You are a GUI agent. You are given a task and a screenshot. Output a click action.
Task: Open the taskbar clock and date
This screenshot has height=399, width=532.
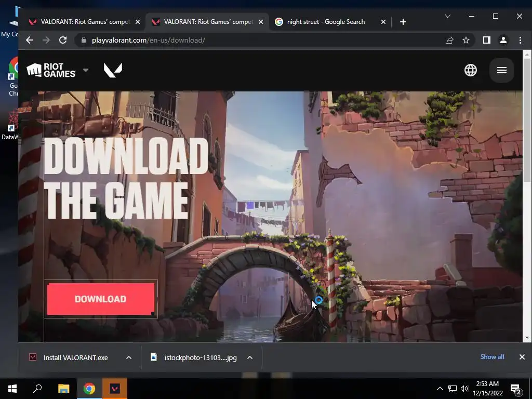point(487,389)
